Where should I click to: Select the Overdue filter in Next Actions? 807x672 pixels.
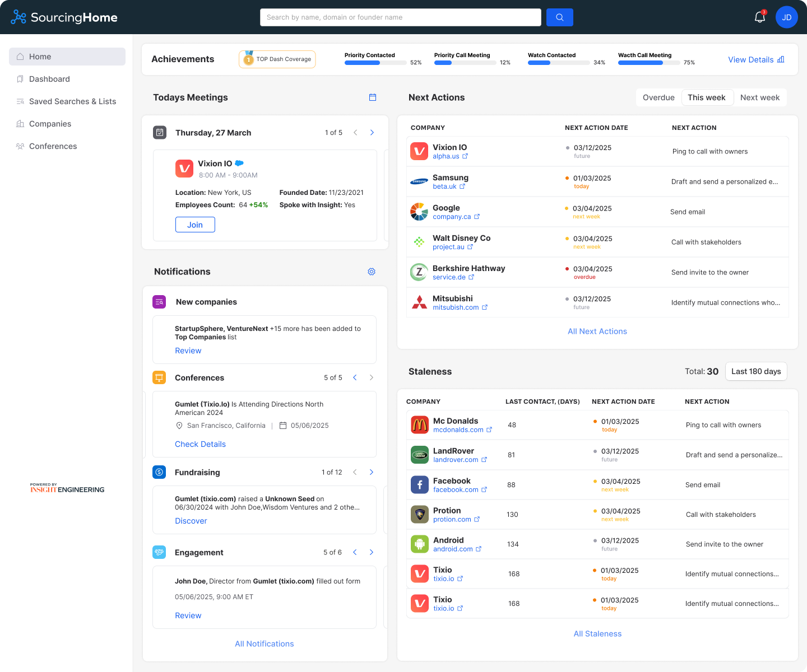click(x=658, y=97)
